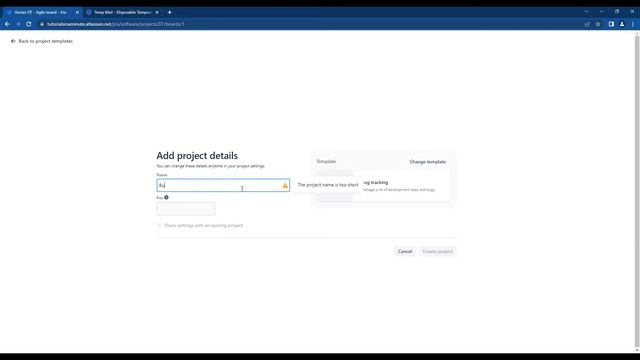
Task: Click the Create project button
Action: 437,251
